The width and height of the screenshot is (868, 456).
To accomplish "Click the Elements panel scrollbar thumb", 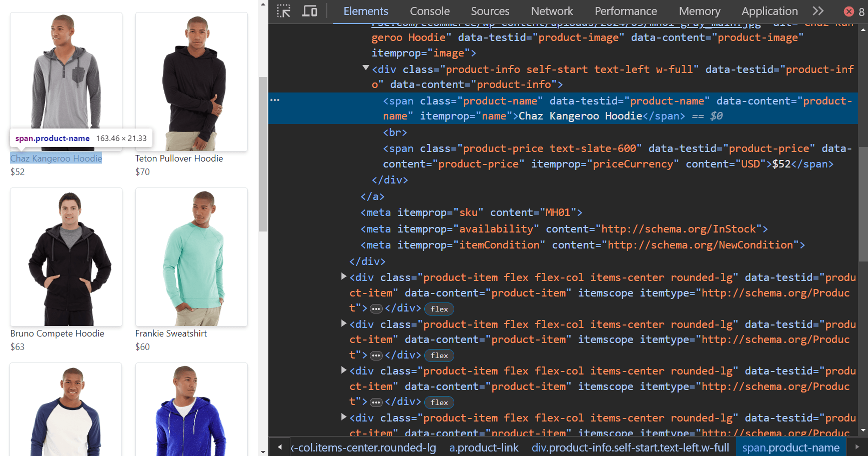I will (x=863, y=203).
